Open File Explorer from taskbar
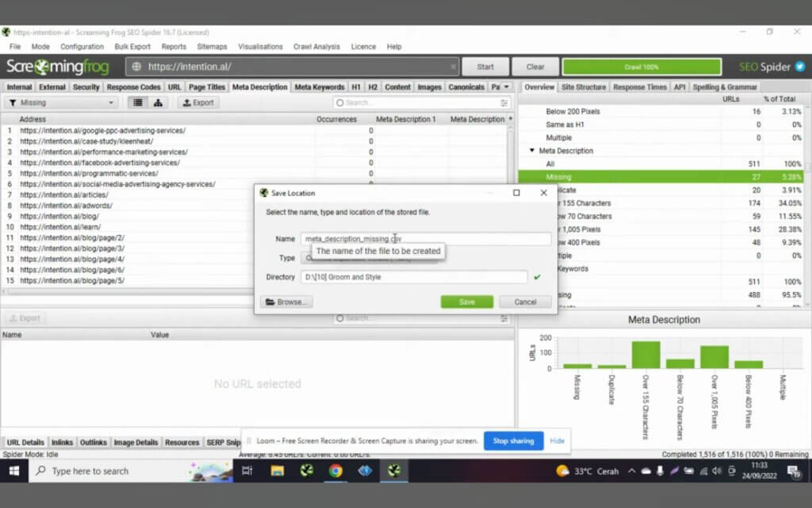The height and width of the screenshot is (508, 812). click(278, 471)
